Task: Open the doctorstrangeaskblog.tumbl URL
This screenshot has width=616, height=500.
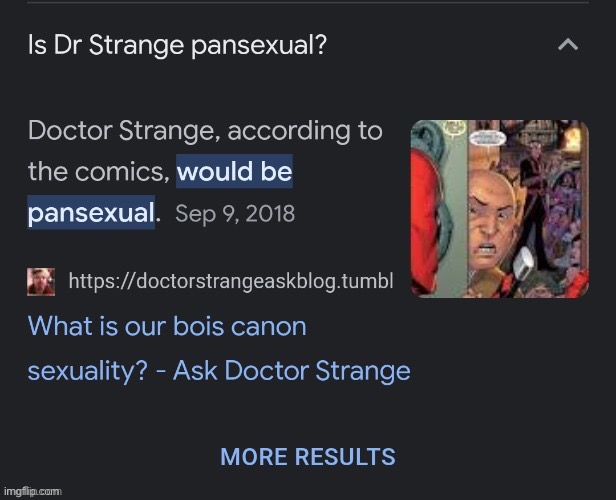Action: click(230, 282)
